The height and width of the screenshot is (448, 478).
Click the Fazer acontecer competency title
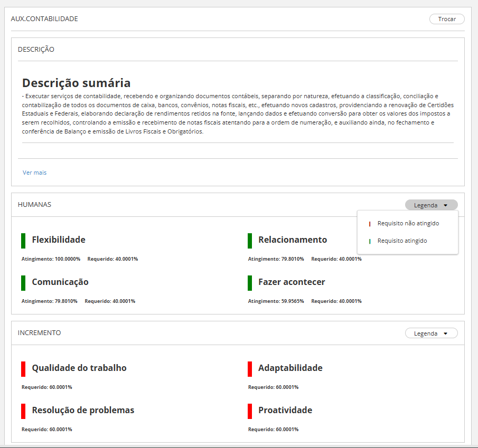point(292,282)
